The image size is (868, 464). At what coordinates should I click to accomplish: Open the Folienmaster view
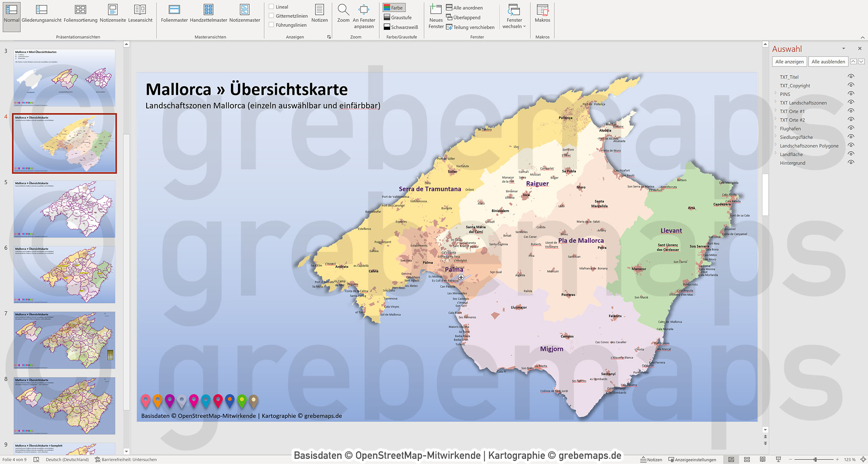[x=174, y=13]
